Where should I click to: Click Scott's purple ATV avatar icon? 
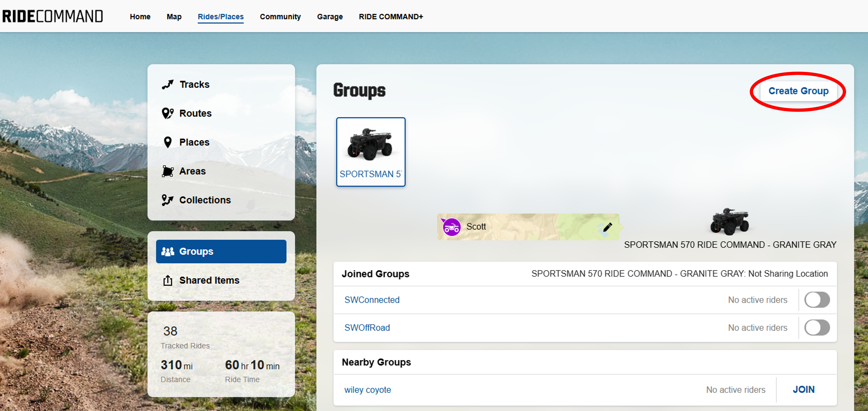(451, 227)
